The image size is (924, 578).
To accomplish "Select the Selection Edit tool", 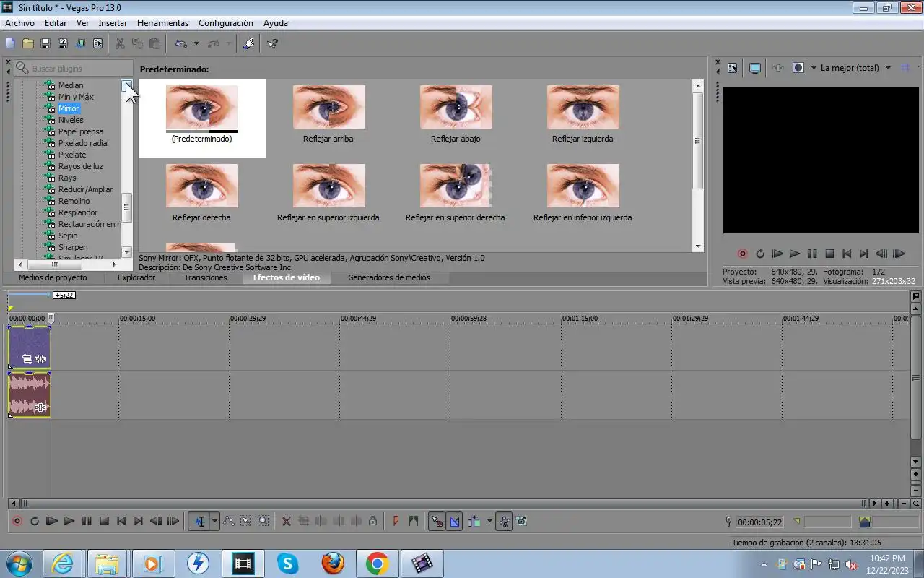I will click(246, 521).
